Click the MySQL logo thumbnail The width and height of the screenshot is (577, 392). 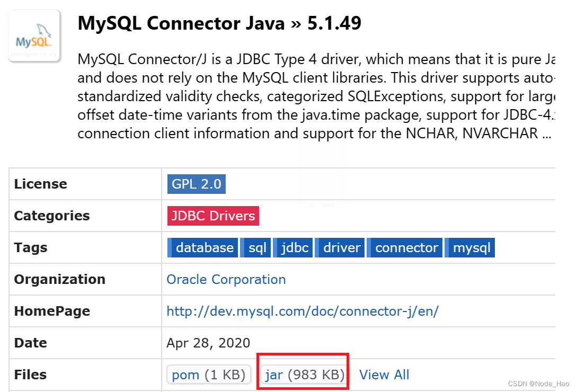(34, 35)
